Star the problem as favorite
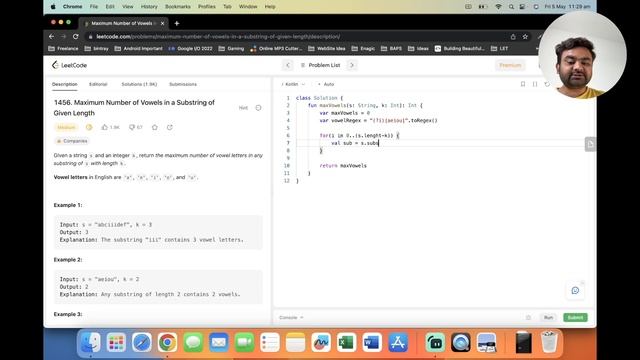Image resolution: width=640 pixels, height=360 pixels. [155, 127]
